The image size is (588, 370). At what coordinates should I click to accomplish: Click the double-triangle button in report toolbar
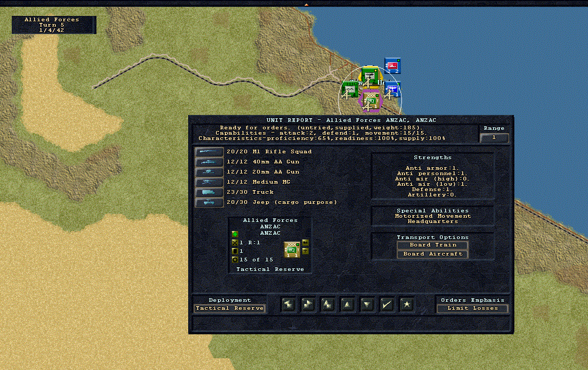[x=328, y=305]
